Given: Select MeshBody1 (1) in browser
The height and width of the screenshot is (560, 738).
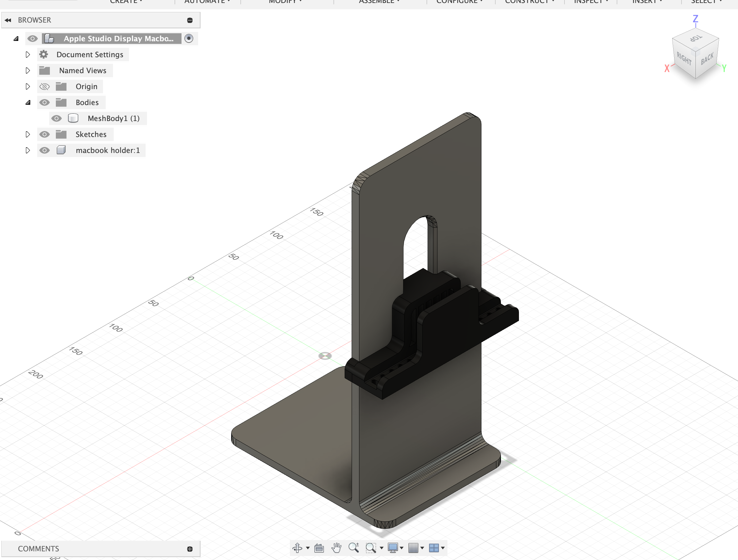Looking at the screenshot, I should pos(113,118).
